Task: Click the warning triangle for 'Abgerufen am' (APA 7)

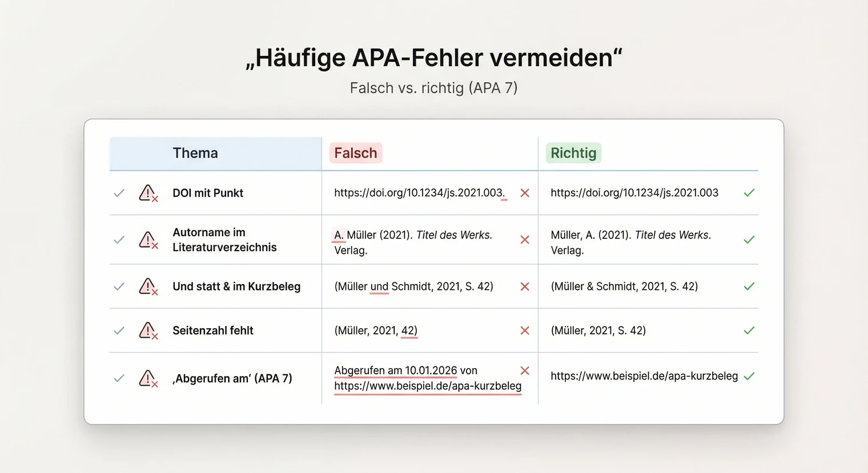Action: (x=148, y=378)
